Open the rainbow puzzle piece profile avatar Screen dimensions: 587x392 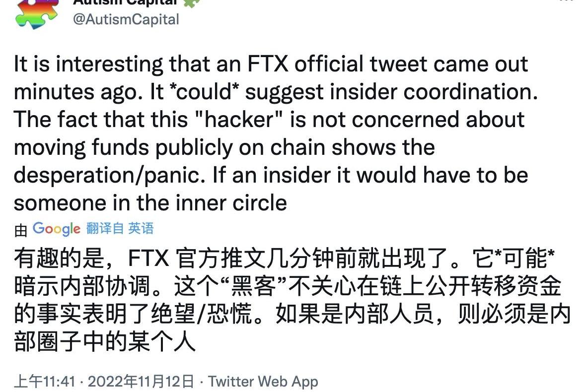tap(37, 14)
